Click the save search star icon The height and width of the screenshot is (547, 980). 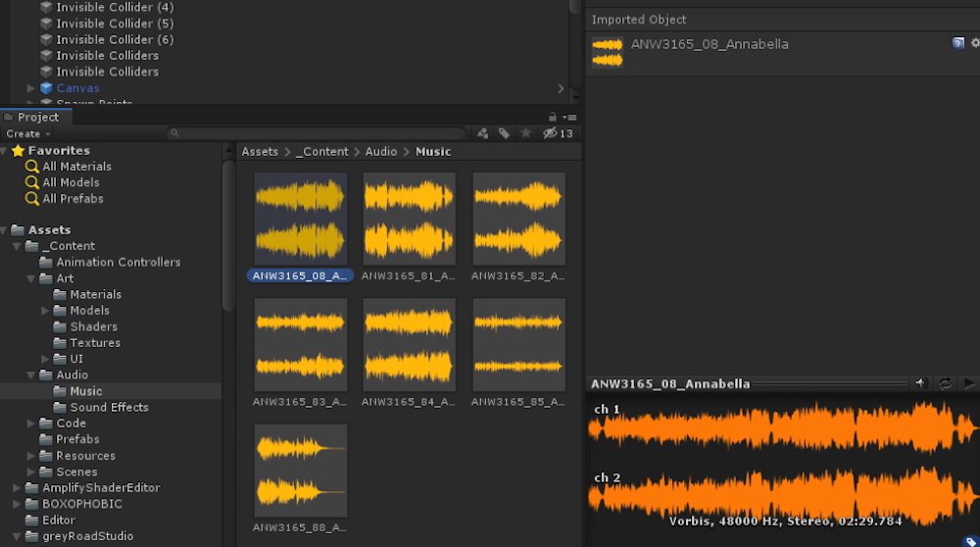[525, 133]
